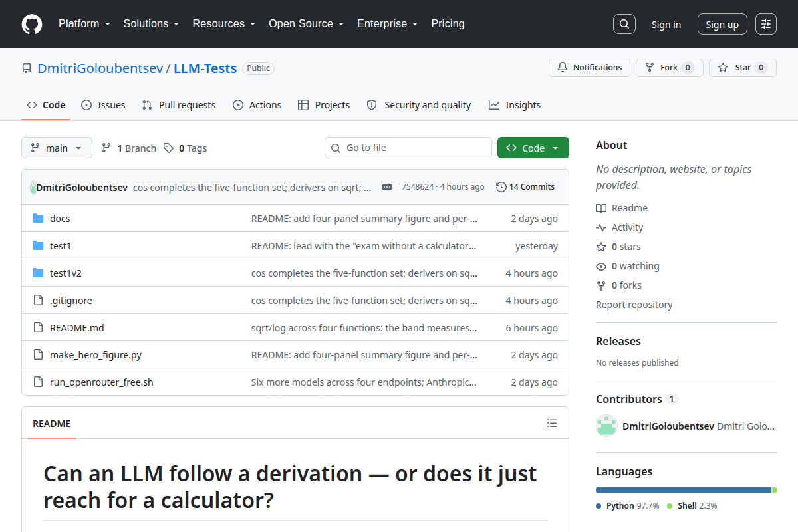The height and width of the screenshot is (532, 798).
Task: Click the Notifications button
Action: coord(589,68)
